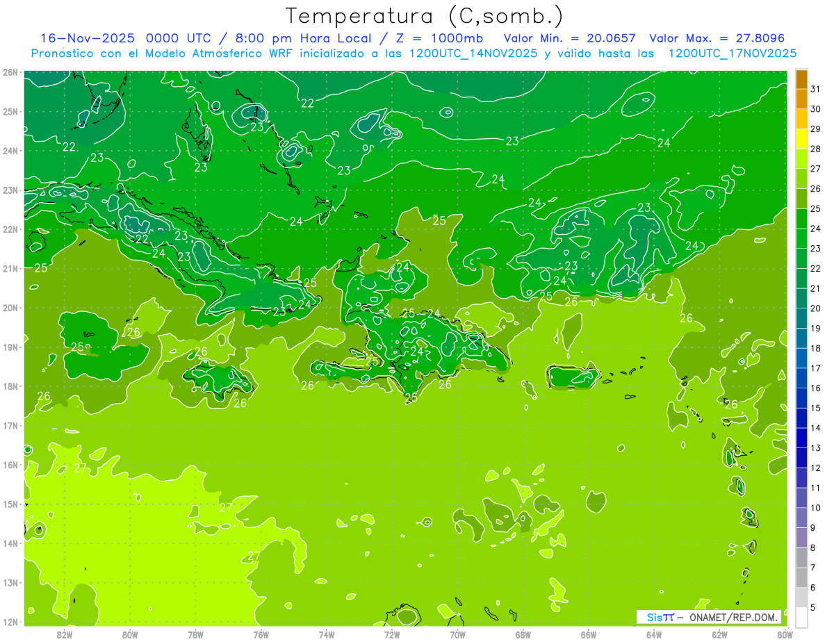Click the title 'Temperatura (C,somb.)'
The height and width of the screenshot is (644, 834).
tap(425, 16)
